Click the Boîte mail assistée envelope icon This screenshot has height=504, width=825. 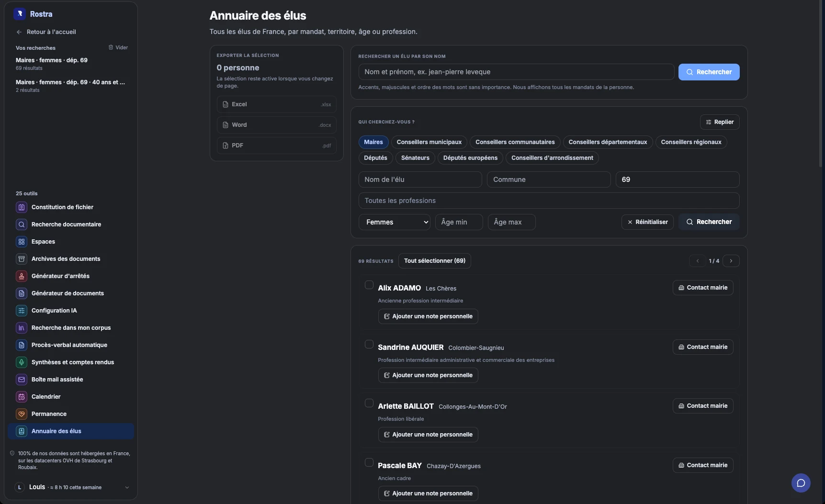pyautogui.click(x=22, y=380)
